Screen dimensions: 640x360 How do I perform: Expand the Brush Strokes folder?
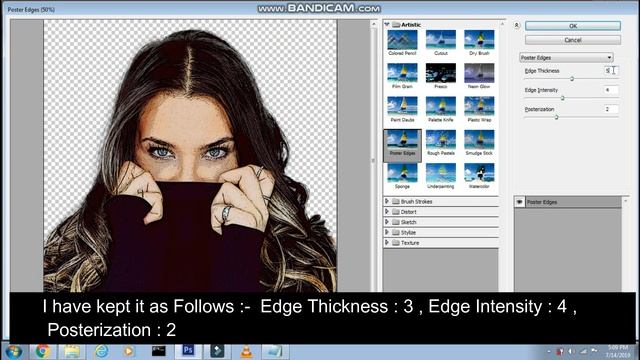(387, 201)
